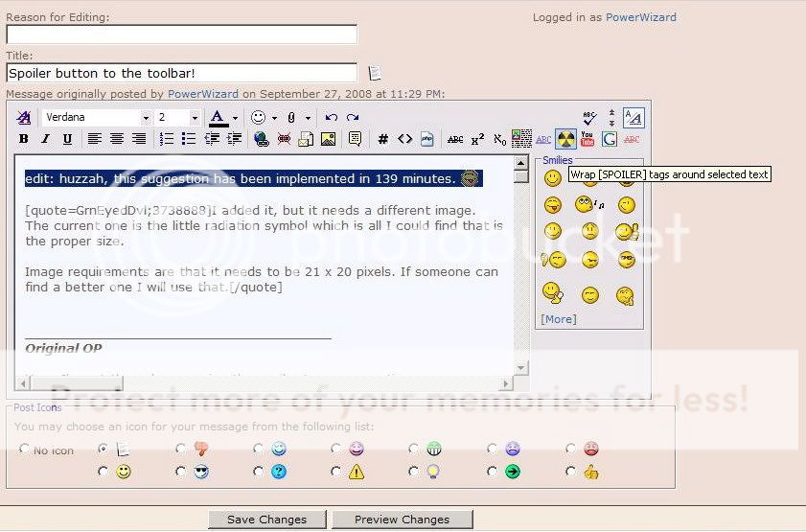Click the YouTube tag toolbar icon
This screenshot has width=806, height=532.
(x=587, y=139)
